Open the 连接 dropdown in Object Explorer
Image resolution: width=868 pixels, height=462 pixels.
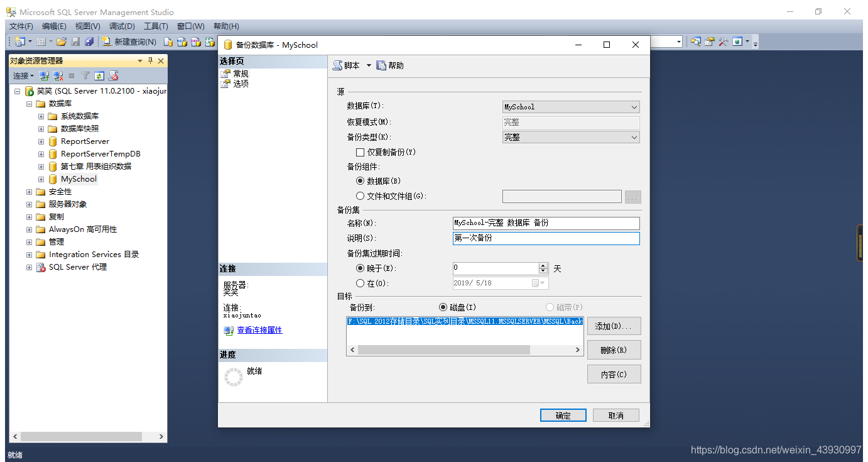23,75
